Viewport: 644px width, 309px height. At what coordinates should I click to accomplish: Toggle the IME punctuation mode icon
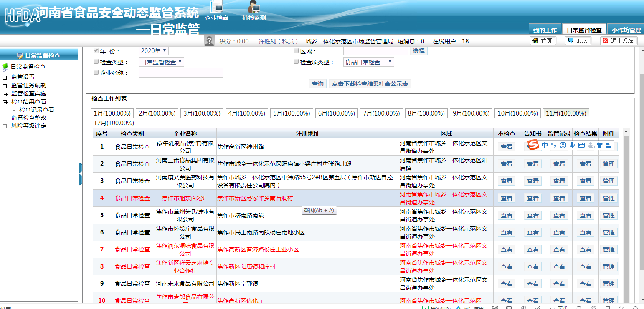[554, 145]
